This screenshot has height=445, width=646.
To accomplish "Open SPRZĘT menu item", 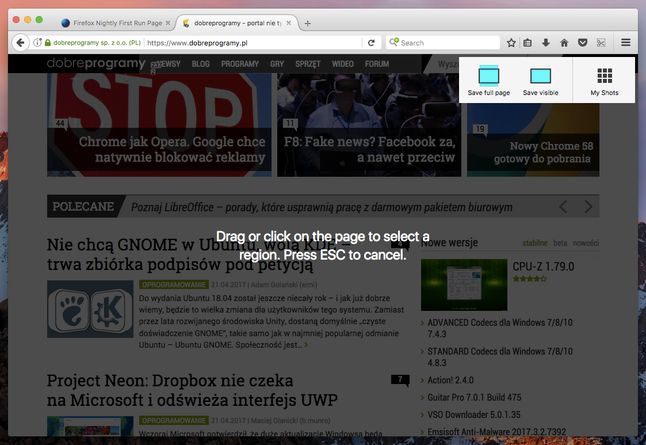I will [x=308, y=64].
